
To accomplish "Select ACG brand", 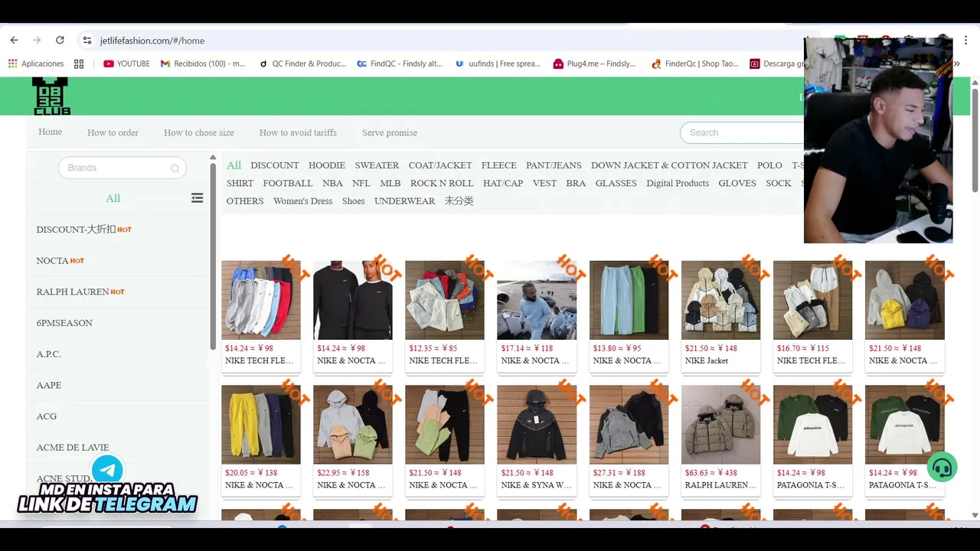I will (x=47, y=416).
